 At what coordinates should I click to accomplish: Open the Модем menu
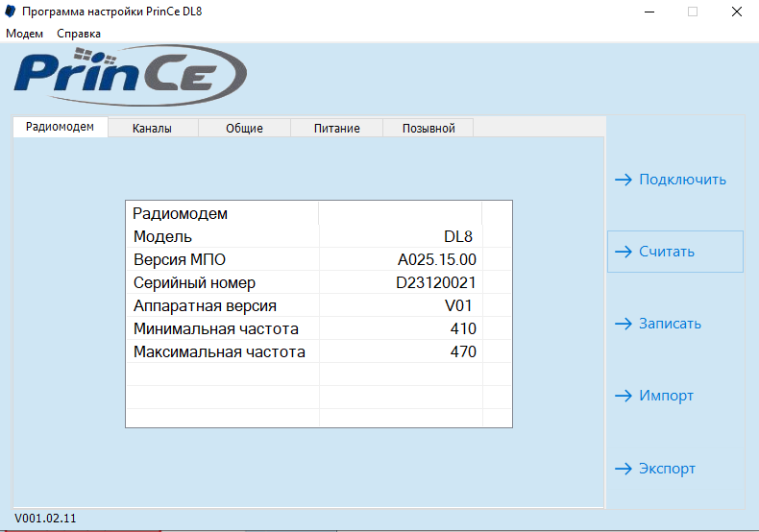[x=24, y=34]
